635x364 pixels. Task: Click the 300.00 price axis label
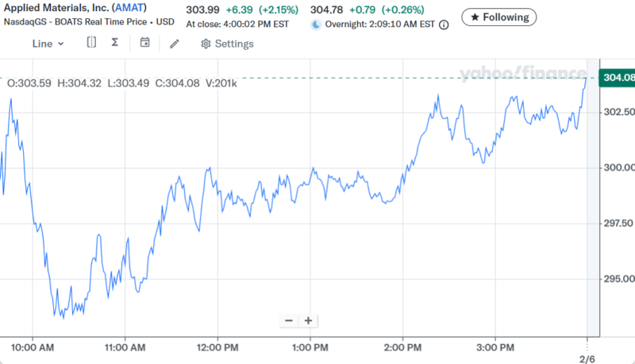click(x=618, y=167)
